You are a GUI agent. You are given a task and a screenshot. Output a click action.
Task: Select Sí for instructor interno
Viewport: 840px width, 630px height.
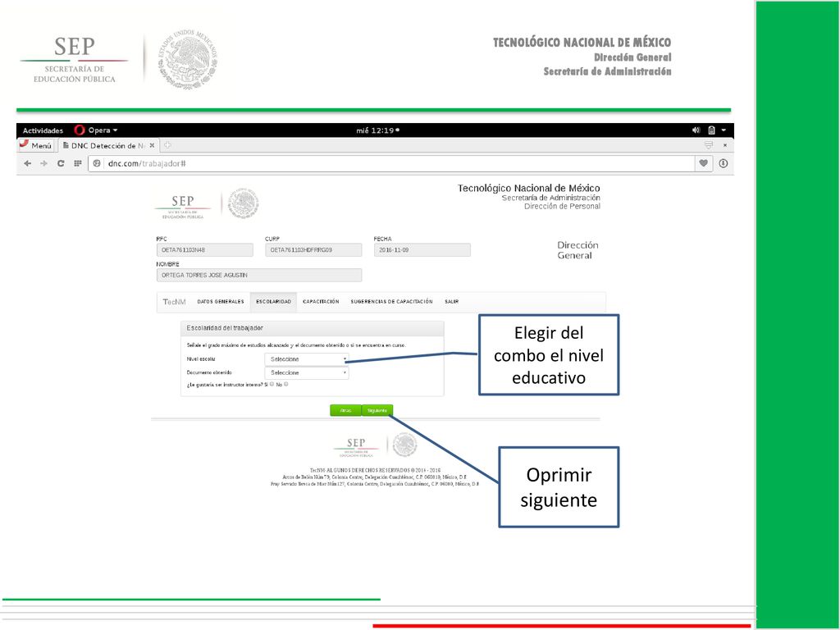(272, 384)
